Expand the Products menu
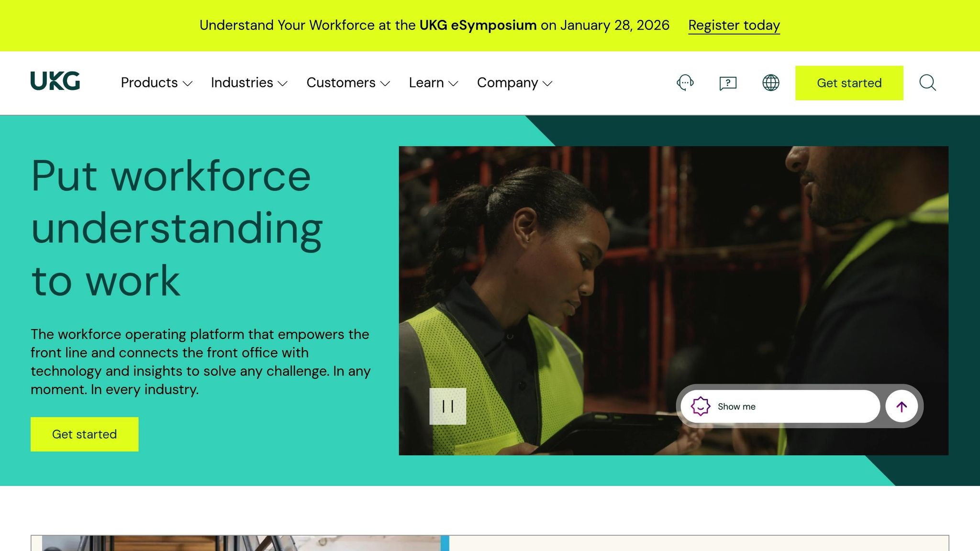The height and width of the screenshot is (551, 980). [x=156, y=83]
